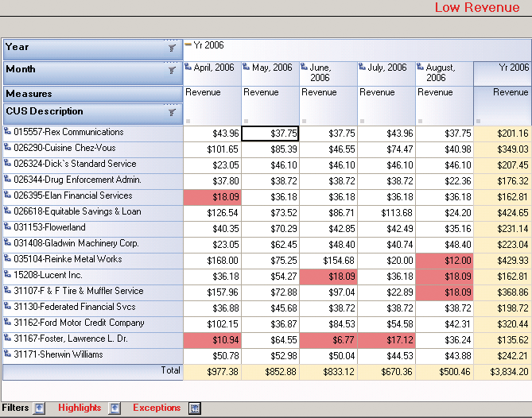Click drill icon beside July, 2006 column

click(363, 68)
